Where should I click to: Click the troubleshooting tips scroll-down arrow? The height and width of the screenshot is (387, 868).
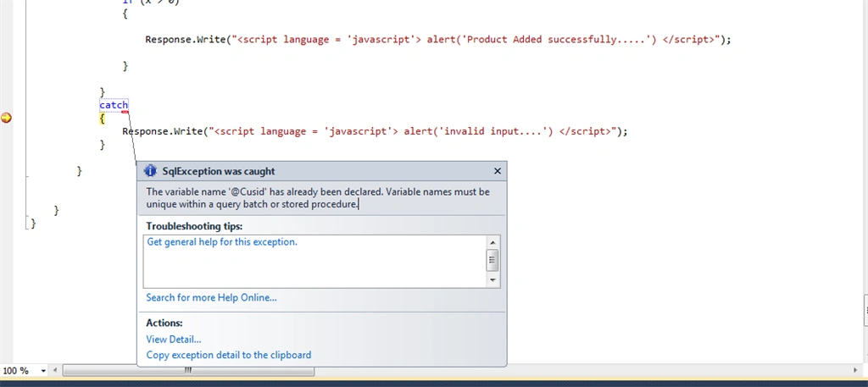pyautogui.click(x=492, y=280)
